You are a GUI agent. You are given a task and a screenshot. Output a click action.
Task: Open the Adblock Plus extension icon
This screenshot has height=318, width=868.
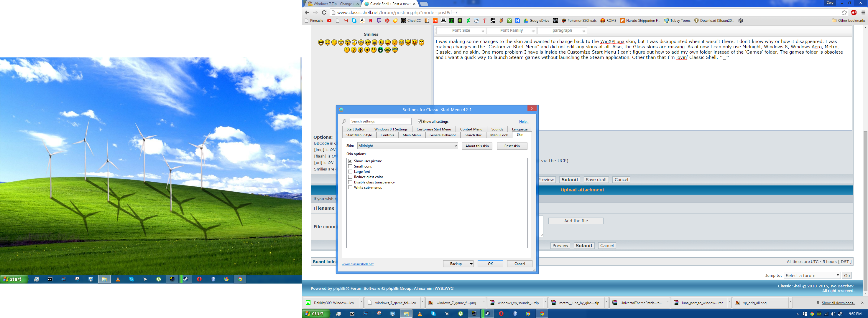[854, 12]
